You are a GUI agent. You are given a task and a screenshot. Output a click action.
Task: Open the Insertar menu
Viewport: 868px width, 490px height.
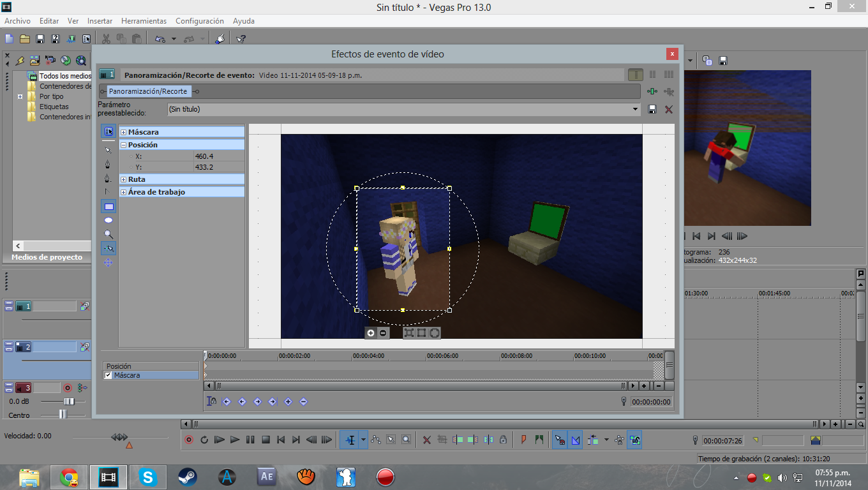(x=100, y=21)
